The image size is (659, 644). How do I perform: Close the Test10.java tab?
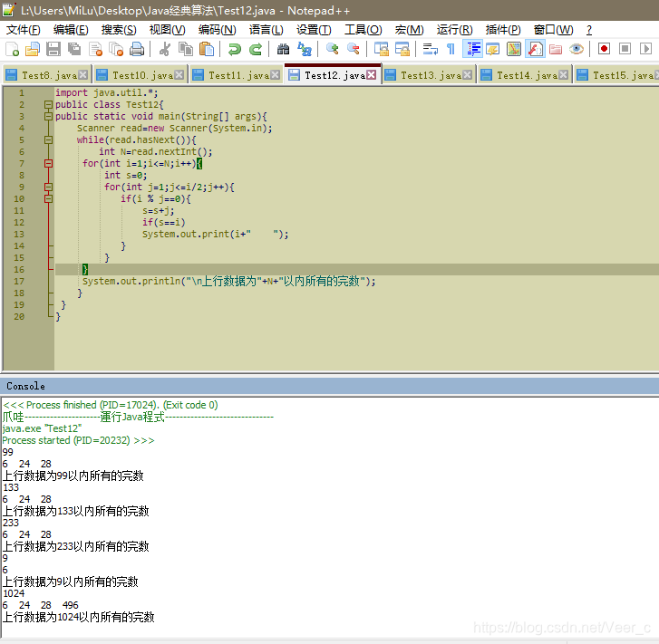[179, 75]
